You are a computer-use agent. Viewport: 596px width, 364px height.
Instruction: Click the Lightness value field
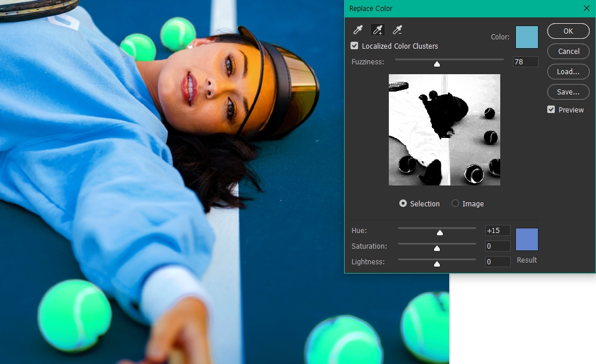pos(497,262)
